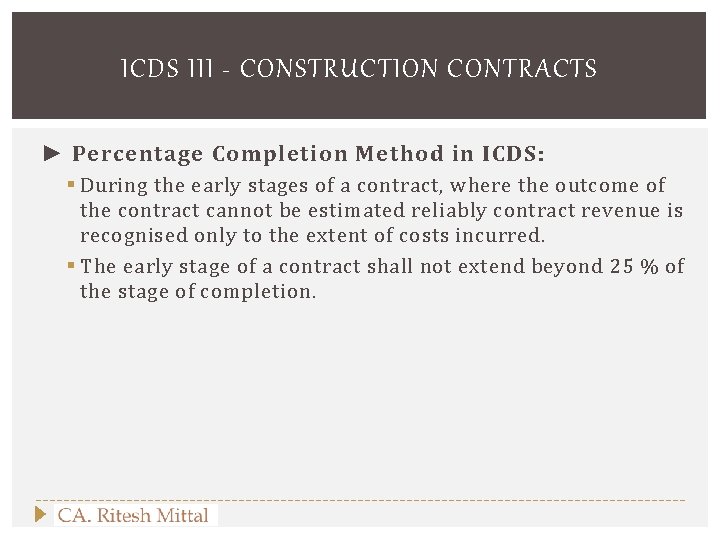This screenshot has width=720, height=540.
Task: Click the line starting 'During the early stages'
Action: coord(372,186)
